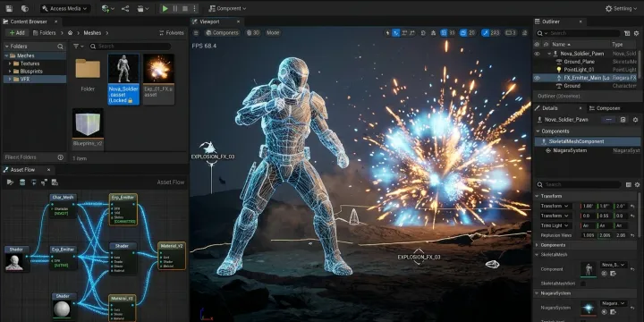This screenshot has width=644, height=322.
Task: Click the Content Browser search field
Action: [130, 47]
